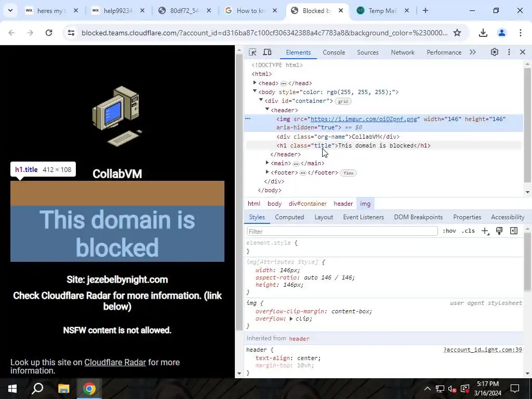The image size is (532, 399).
Task: Open the Sources panel tab
Action: [x=368, y=52]
